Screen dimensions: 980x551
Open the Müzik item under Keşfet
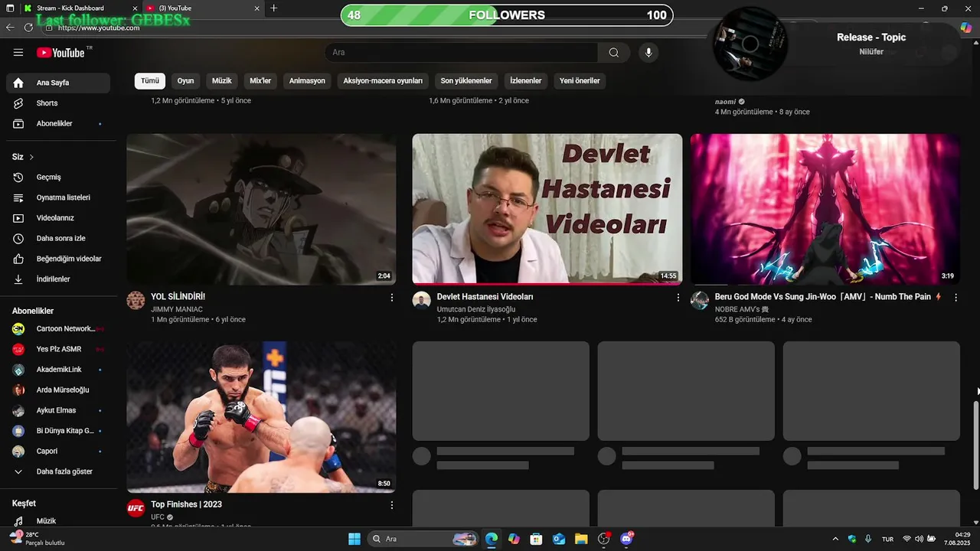coord(58,521)
